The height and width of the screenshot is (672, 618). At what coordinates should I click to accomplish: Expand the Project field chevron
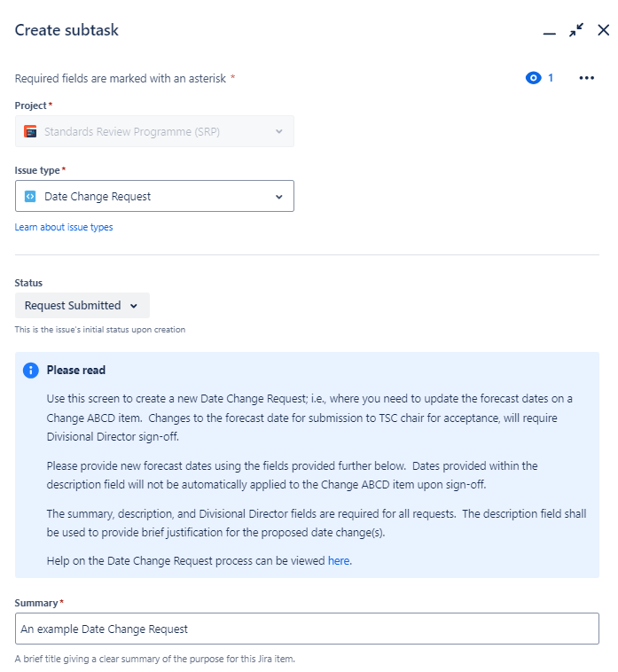pyautogui.click(x=278, y=132)
